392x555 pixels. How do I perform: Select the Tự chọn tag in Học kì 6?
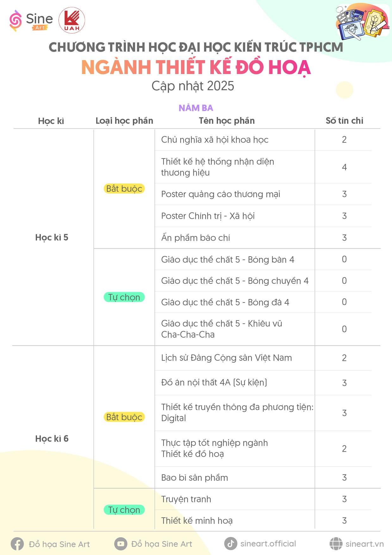[x=124, y=510]
